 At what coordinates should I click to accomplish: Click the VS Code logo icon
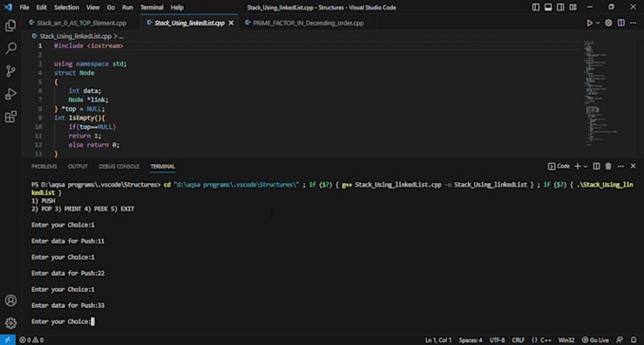pyautogui.click(x=8, y=7)
